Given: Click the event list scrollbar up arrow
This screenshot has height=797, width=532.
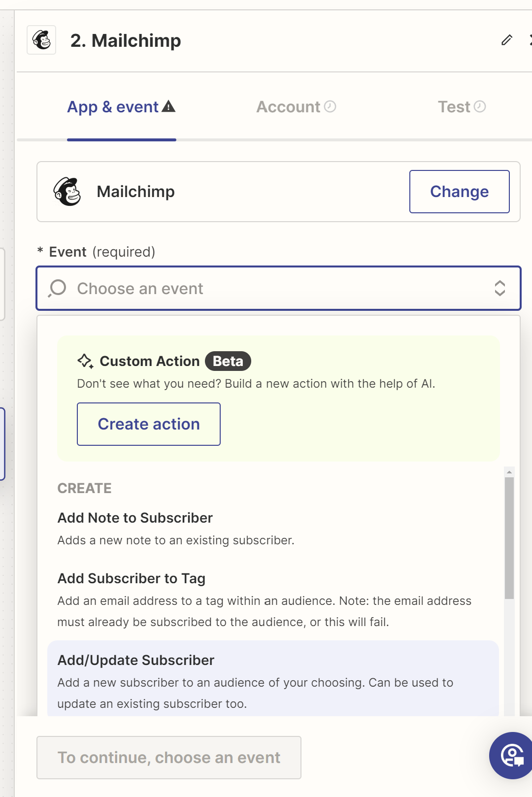Looking at the screenshot, I should (509, 472).
